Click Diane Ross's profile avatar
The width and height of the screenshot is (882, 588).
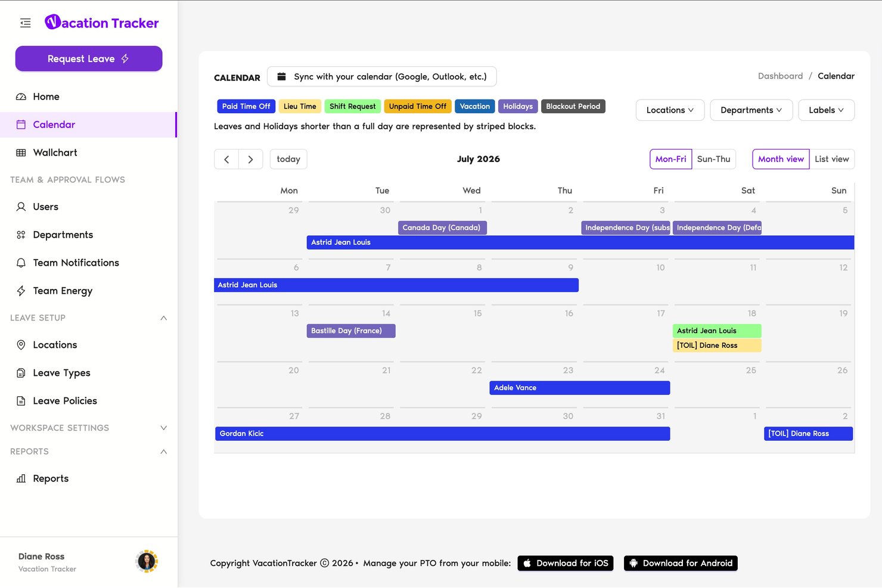[147, 561]
